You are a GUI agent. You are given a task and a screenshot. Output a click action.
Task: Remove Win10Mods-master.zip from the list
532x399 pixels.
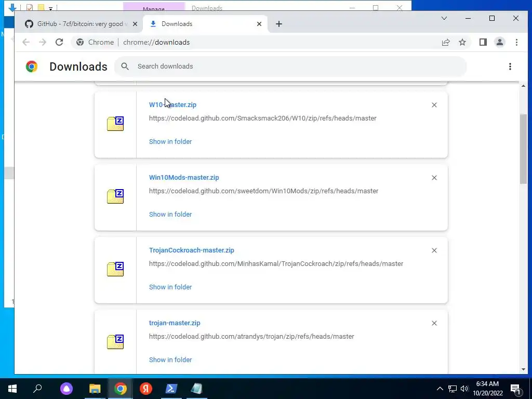pyautogui.click(x=434, y=178)
